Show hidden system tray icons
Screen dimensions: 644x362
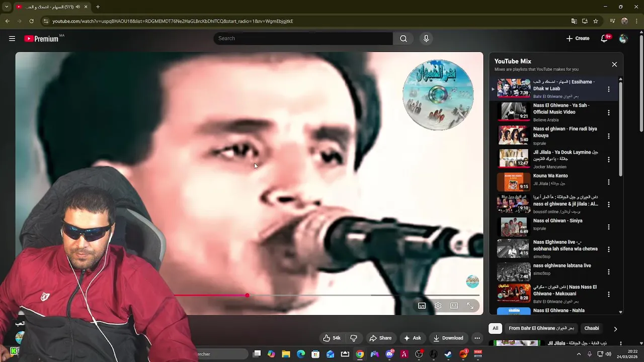tap(579, 354)
